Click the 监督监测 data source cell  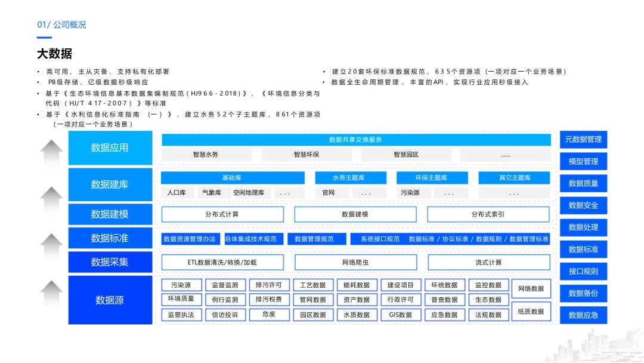click(225, 285)
